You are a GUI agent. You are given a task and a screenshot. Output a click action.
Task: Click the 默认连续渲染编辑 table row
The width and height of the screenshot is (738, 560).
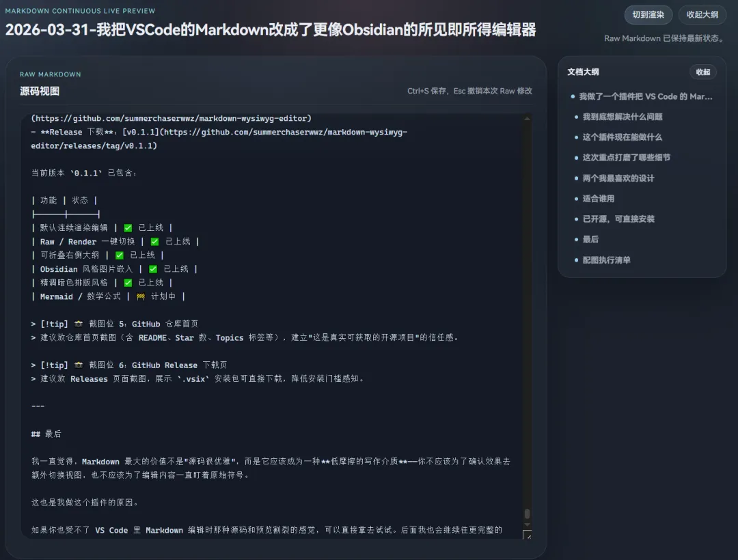click(x=102, y=228)
